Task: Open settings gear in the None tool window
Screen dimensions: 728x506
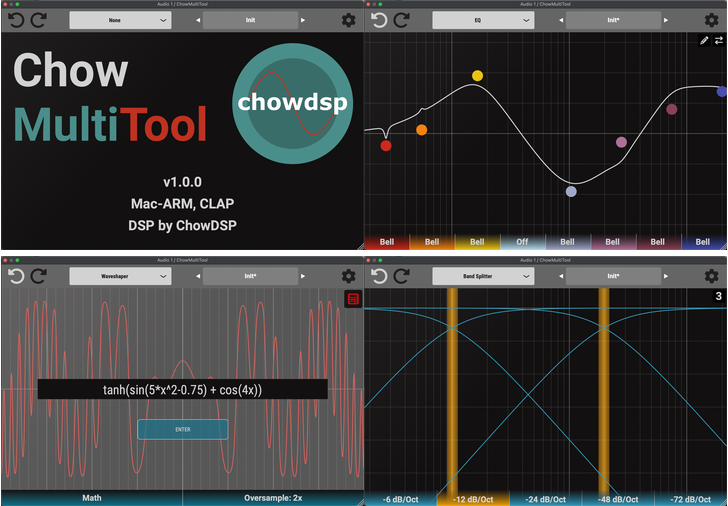Action: point(348,20)
